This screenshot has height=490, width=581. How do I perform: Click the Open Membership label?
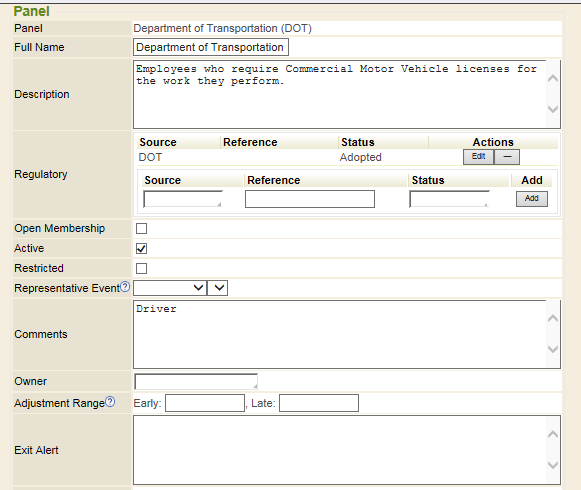60,228
